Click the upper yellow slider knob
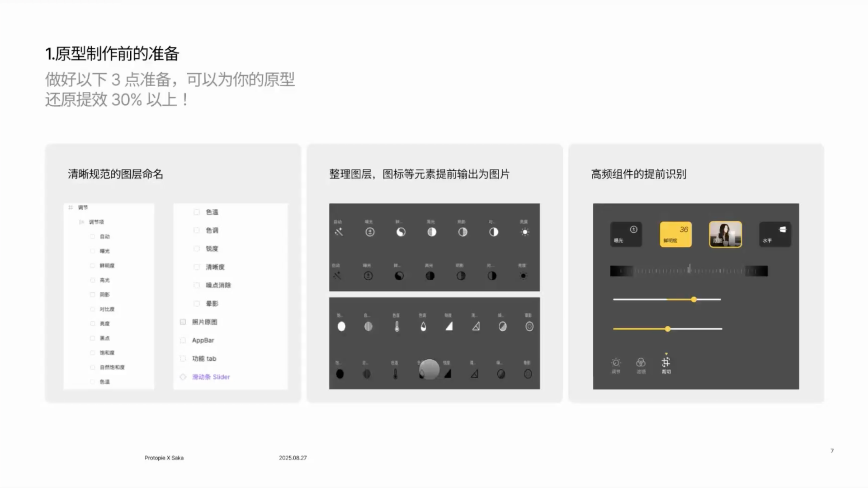Image resolution: width=868 pixels, height=488 pixels. pos(693,300)
